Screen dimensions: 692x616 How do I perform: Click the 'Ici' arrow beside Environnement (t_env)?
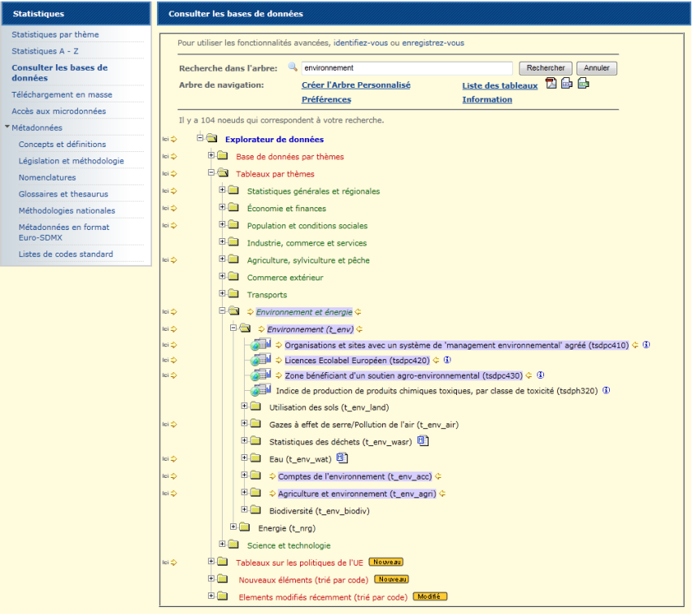click(169, 329)
